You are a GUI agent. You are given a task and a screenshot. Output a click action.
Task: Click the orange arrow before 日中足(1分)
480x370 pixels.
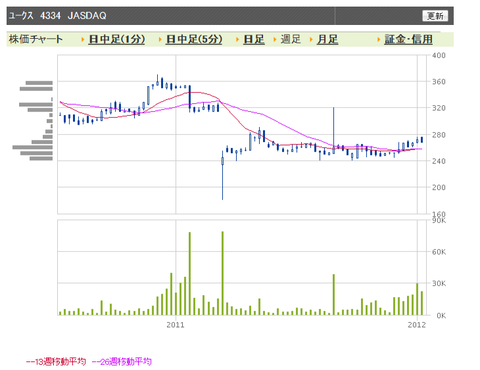[83, 40]
